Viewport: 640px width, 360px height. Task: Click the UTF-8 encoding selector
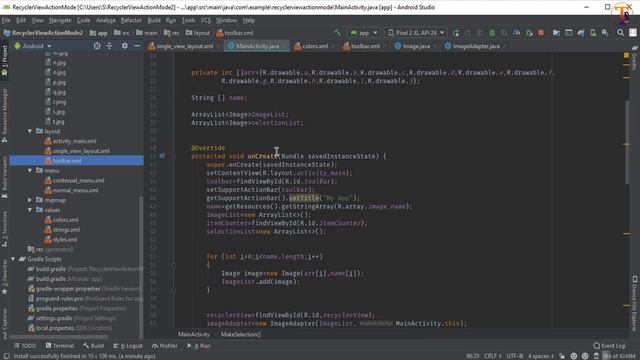point(515,356)
